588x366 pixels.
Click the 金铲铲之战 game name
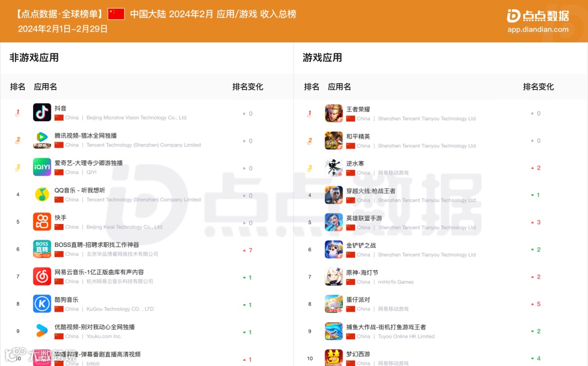361,245
